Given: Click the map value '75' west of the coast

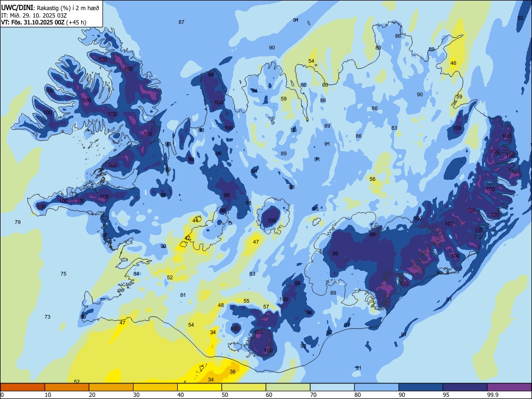Looking at the screenshot, I should (x=63, y=274).
